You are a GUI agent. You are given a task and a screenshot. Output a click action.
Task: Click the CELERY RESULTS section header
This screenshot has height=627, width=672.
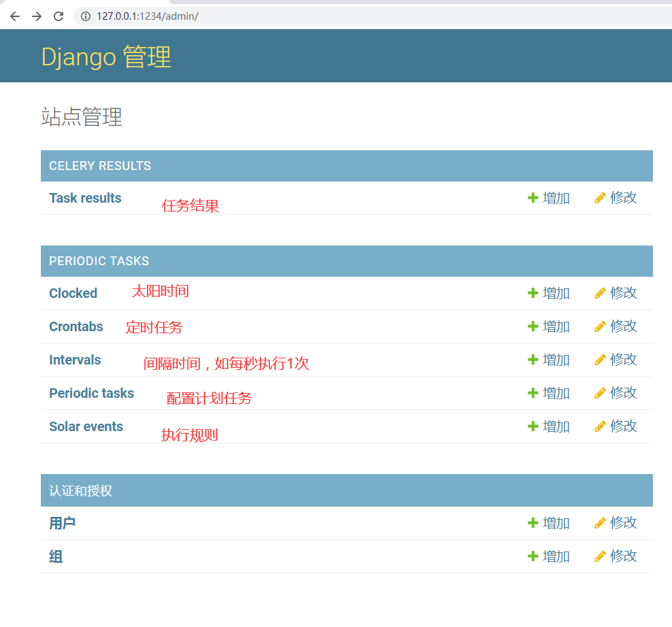[99, 165]
